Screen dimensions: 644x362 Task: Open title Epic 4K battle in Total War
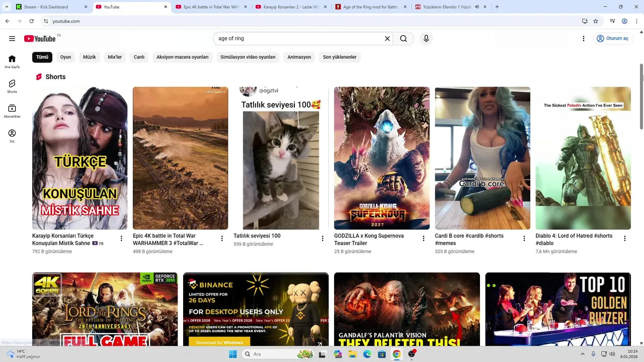pos(168,239)
